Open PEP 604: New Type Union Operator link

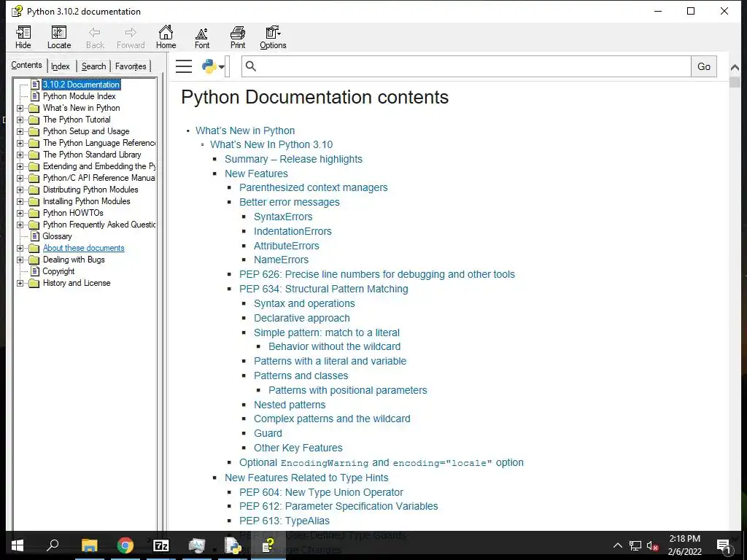tap(321, 492)
